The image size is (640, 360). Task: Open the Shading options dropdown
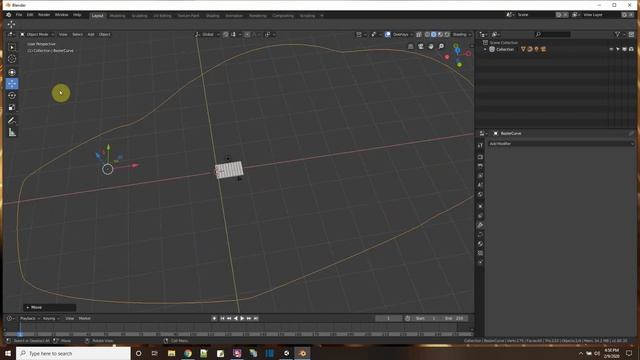tap(461, 34)
